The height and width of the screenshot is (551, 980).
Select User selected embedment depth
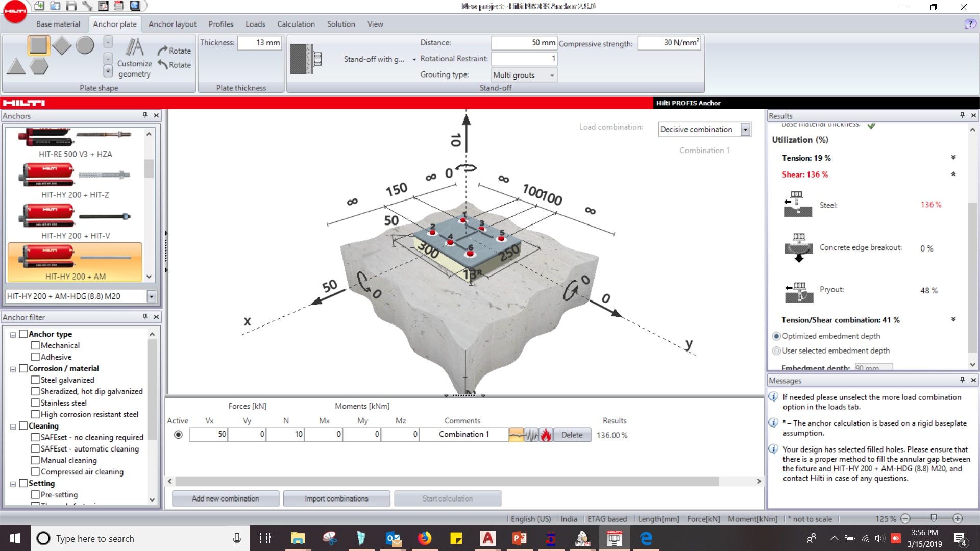click(x=776, y=350)
